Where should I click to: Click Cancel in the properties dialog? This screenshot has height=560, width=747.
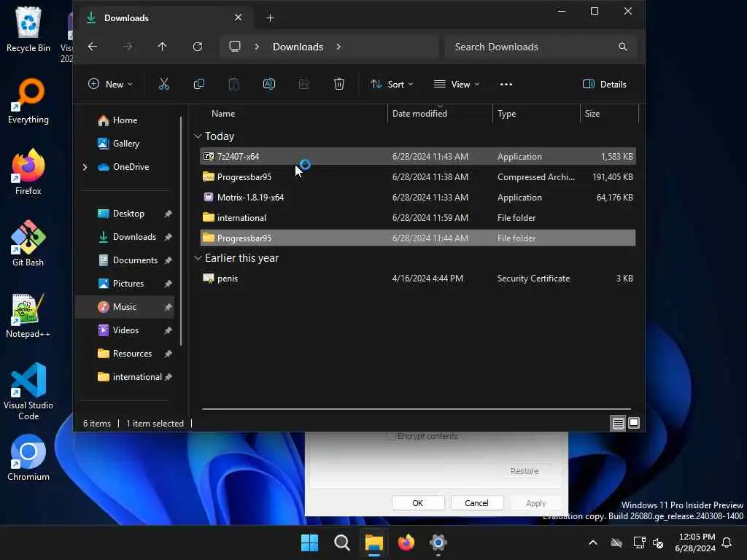pos(476,503)
